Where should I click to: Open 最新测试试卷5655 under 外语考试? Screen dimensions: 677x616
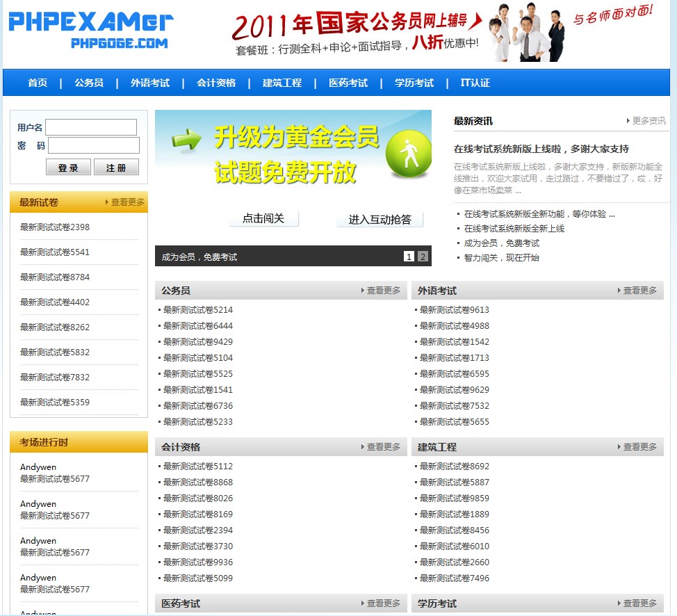454,421
